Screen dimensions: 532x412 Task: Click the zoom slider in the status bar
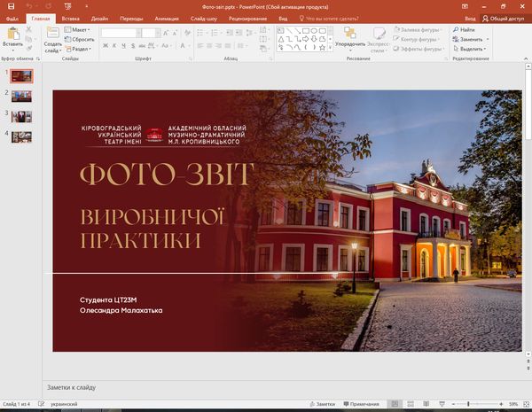(468, 404)
